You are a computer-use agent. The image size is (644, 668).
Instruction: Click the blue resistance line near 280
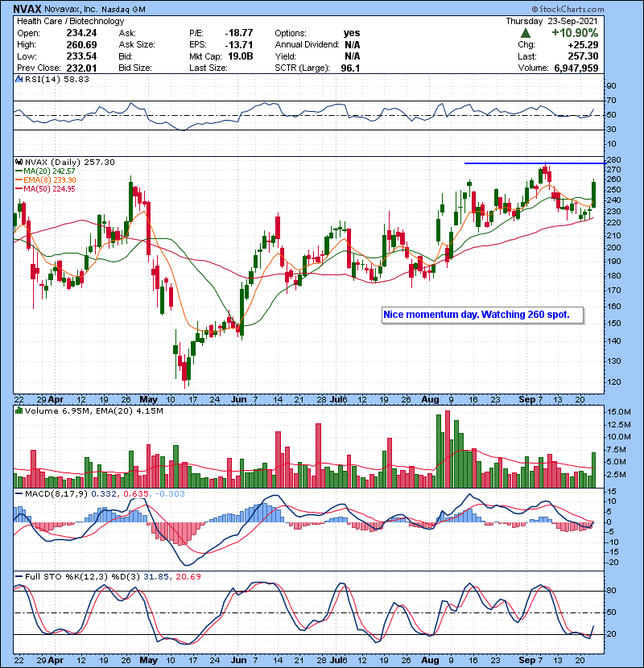pyautogui.click(x=535, y=163)
